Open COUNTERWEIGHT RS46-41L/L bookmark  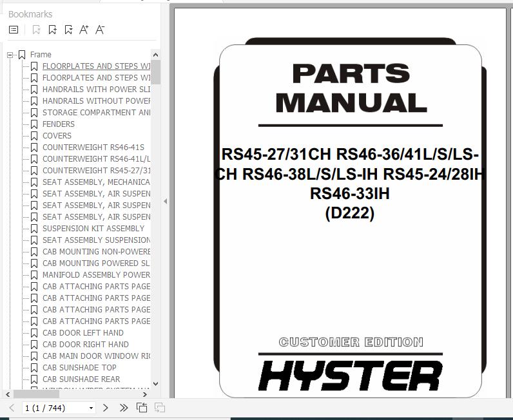[x=96, y=159]
